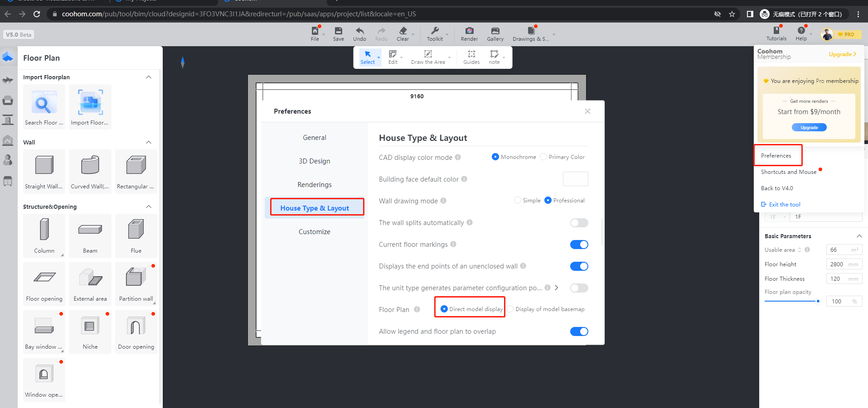Activate the Select arrow tool
Screen dimensions: 868x408
pos(368,57)
